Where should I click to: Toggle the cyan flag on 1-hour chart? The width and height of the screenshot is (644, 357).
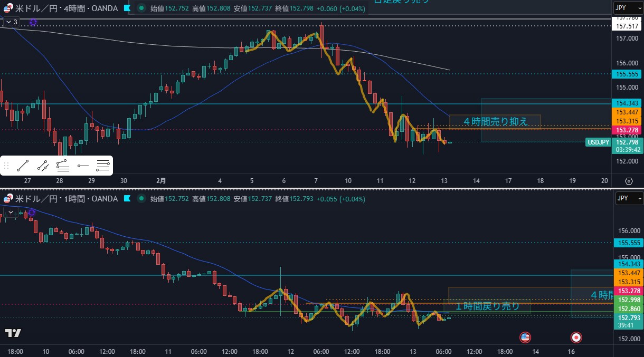127,199
